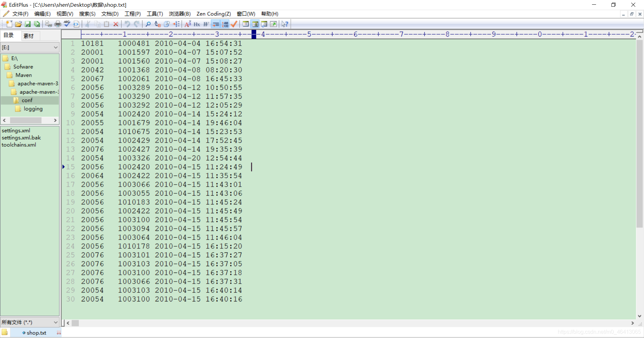The image size is (644, 338).
Task: Click the Paste clipboard icon
Action: click(x=107, y=24)
